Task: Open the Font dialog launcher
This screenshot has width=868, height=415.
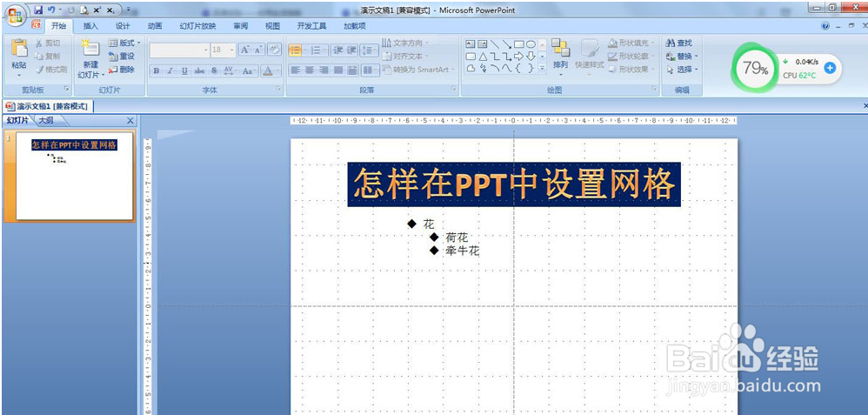Action: point(277,89)
